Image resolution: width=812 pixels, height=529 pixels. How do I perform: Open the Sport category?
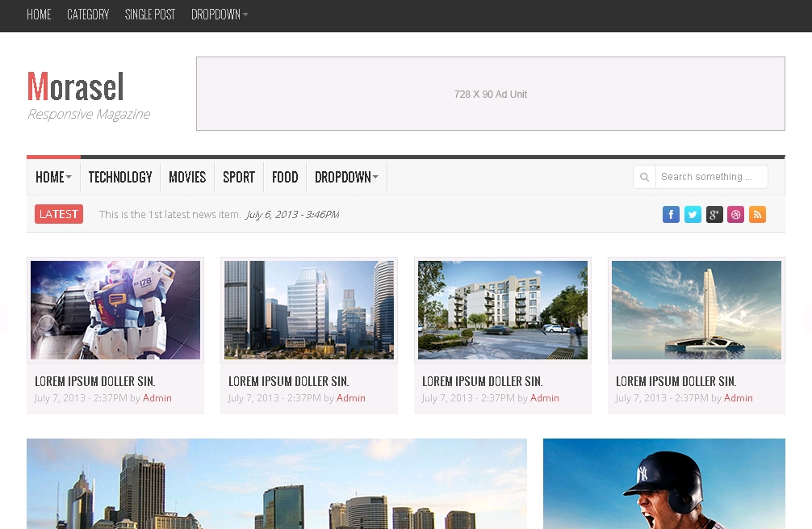[239, 177]
